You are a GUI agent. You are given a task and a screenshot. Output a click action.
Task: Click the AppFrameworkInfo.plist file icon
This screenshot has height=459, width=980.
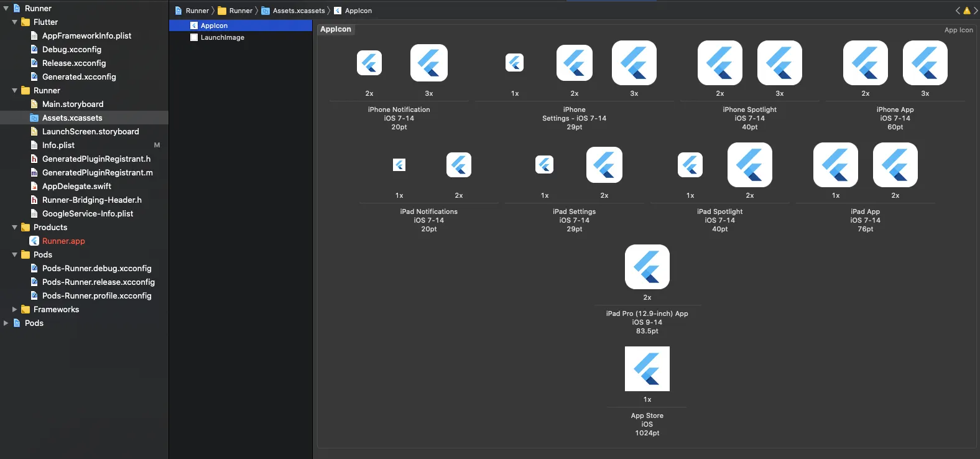click(x=34, y=35)
